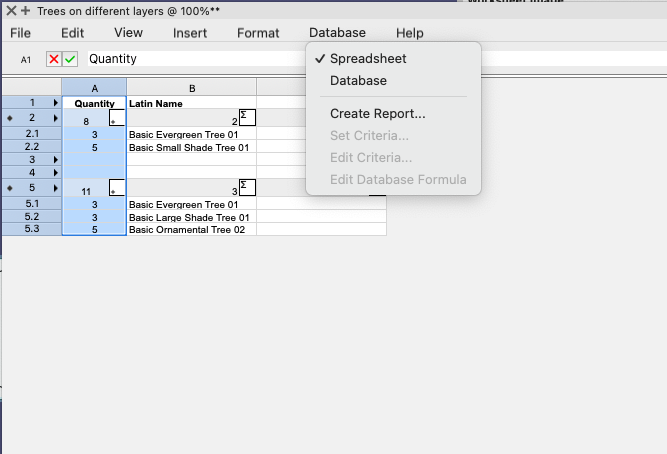Click the sum icon in cell B5
This screenshot has height=454, width=667.
click(x=247, y=187)
